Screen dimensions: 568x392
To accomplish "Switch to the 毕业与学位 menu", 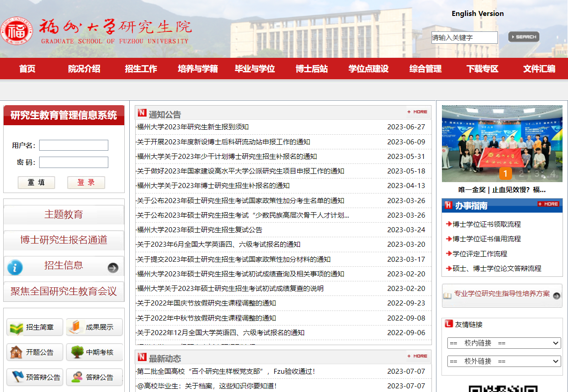I will 254,68.
